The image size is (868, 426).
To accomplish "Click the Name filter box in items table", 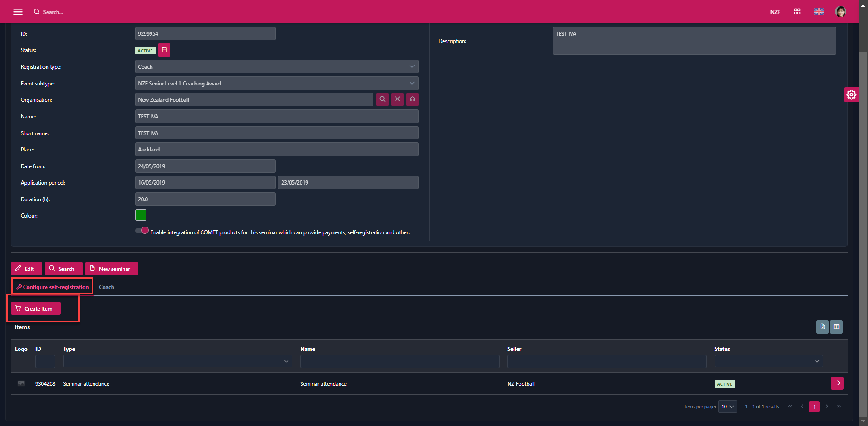I will (x=400, y=361).
